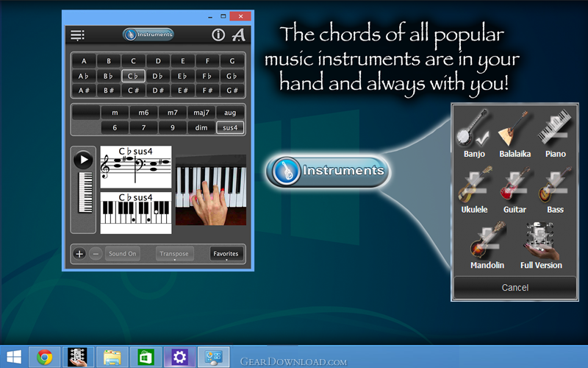Open the chords app taskbar icon
Viewport: 588px width, 368px height.
78,357
